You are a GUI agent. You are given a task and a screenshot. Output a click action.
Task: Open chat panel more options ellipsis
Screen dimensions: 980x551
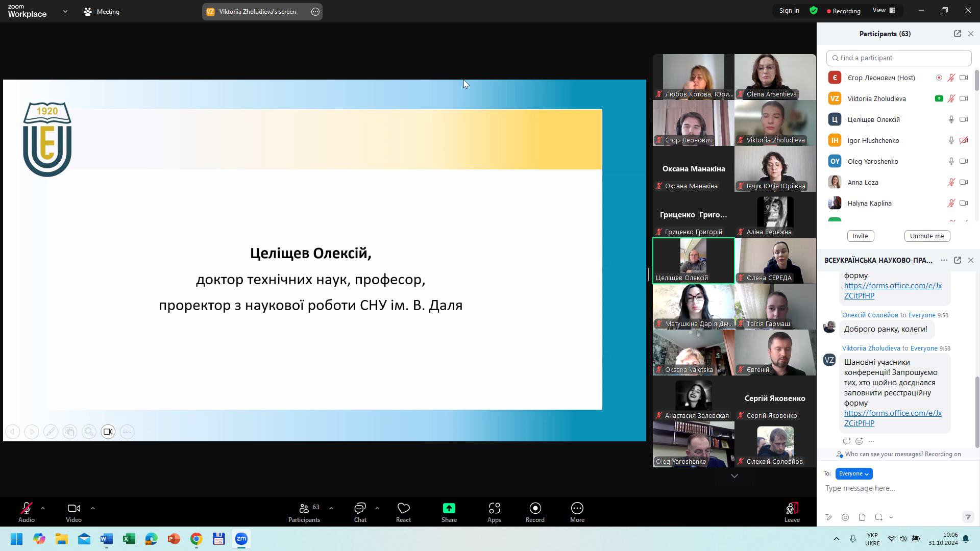coord(944,260)
